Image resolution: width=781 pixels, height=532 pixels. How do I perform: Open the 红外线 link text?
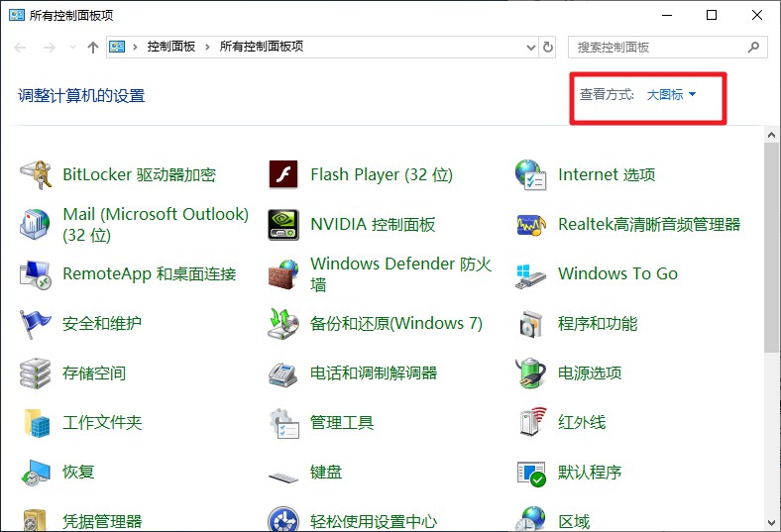tap(582, 422)
